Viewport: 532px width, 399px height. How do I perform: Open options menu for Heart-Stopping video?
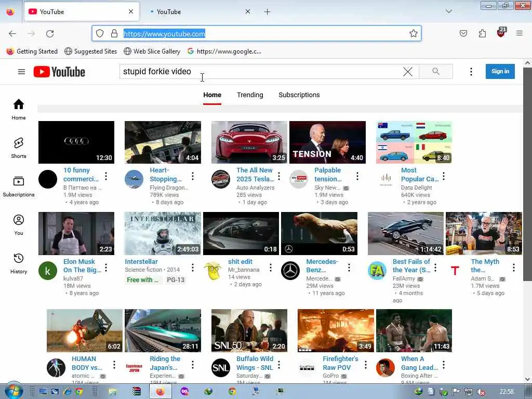pos(193,176)
